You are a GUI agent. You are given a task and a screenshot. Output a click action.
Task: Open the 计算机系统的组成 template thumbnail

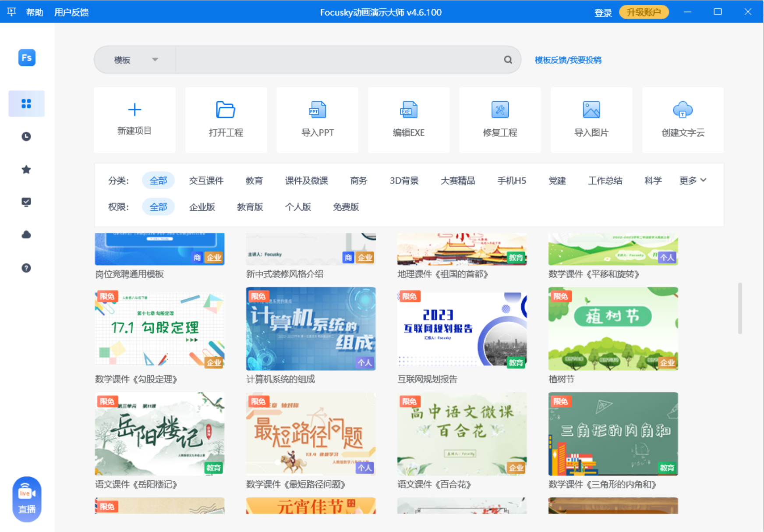pos(311,329)
